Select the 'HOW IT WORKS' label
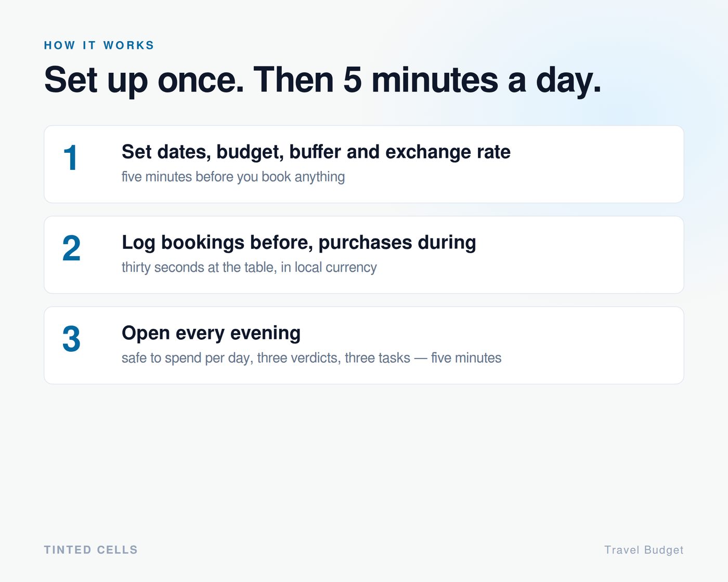Screen dimensions: 728x582 click(x=99, y=45)
